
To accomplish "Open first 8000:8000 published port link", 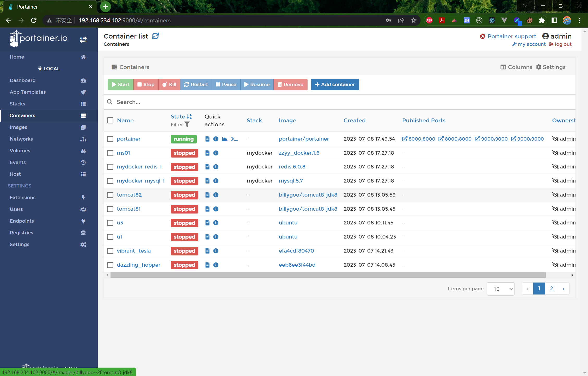I will [419, 139].
